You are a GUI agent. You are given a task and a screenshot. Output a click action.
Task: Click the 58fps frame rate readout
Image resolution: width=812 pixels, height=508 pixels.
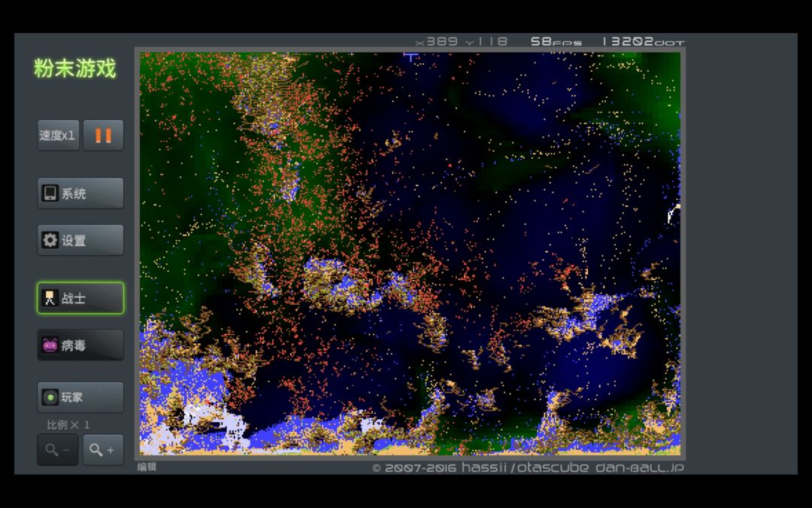point(556,41)
